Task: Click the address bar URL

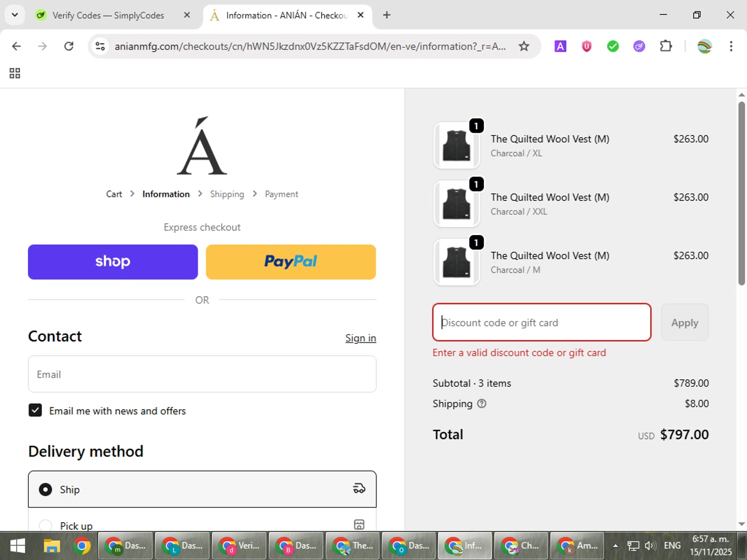Action: point(310,46)
